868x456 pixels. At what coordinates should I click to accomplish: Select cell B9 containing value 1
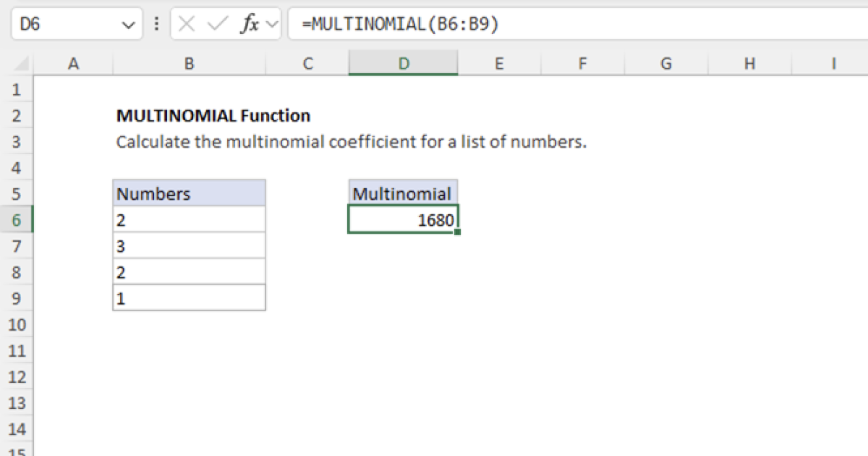[x=189, y=298]
